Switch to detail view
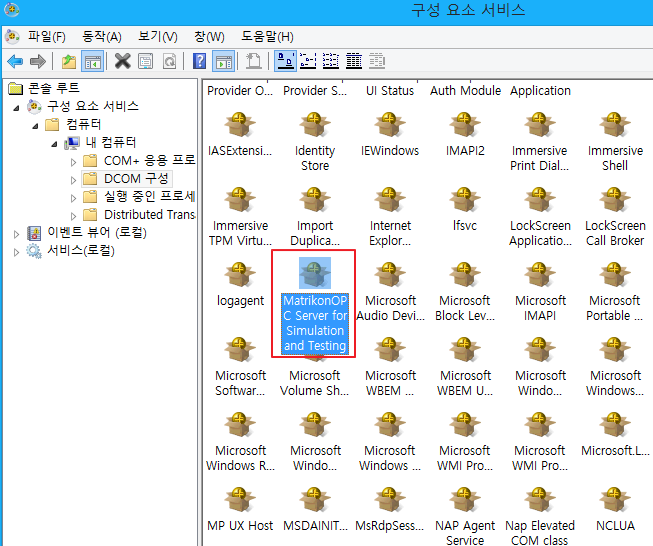 point(354,62)
